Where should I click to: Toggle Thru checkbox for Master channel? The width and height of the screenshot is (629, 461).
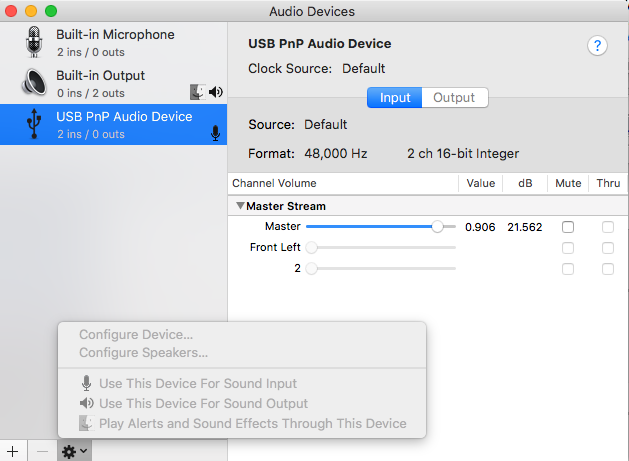(x=608, y=227)
